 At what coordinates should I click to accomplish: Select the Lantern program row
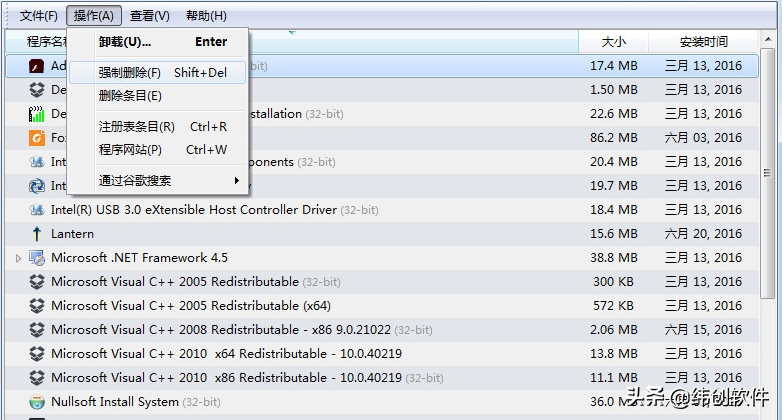[x=383, y=234]
